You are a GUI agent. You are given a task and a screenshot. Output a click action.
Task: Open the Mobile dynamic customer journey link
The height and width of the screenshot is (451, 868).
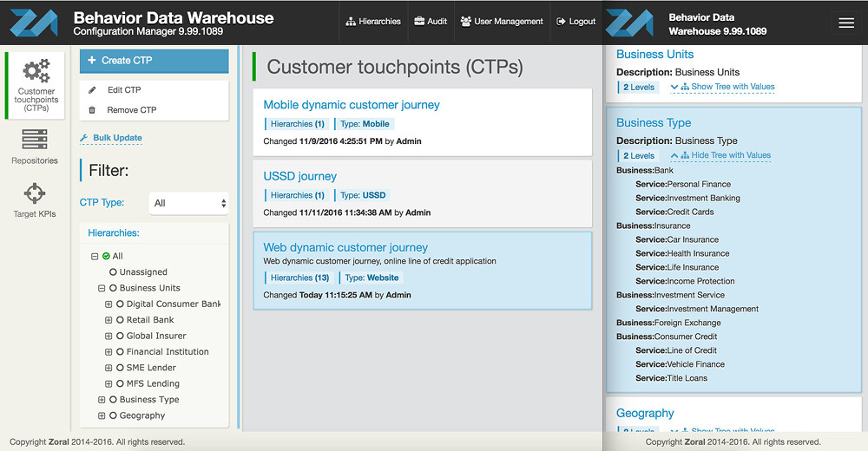(352, 105)
